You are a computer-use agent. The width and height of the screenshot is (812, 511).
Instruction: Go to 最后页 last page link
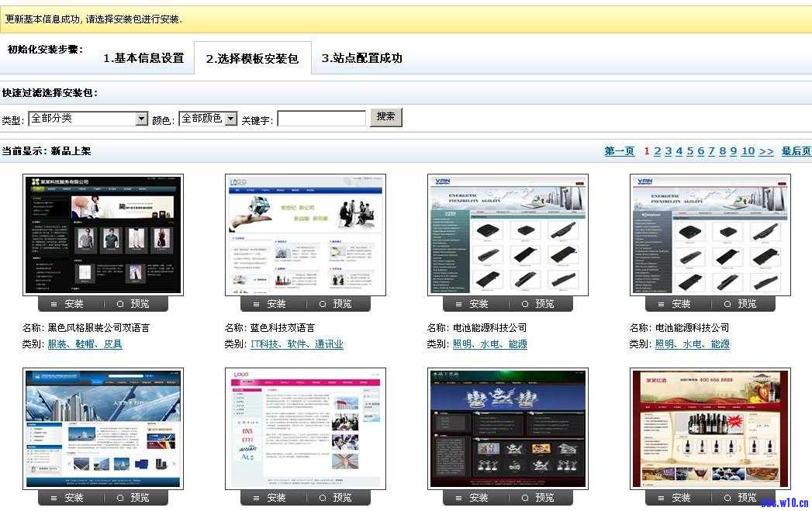[796, 151]
